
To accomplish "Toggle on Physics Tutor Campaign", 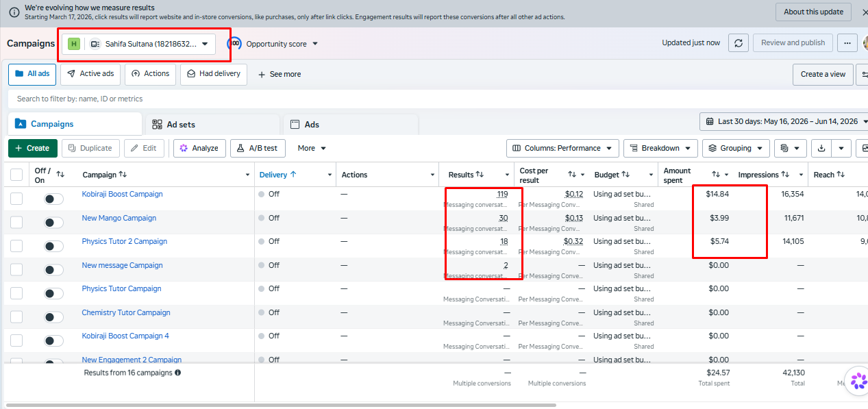I will [x=53, y=293].
